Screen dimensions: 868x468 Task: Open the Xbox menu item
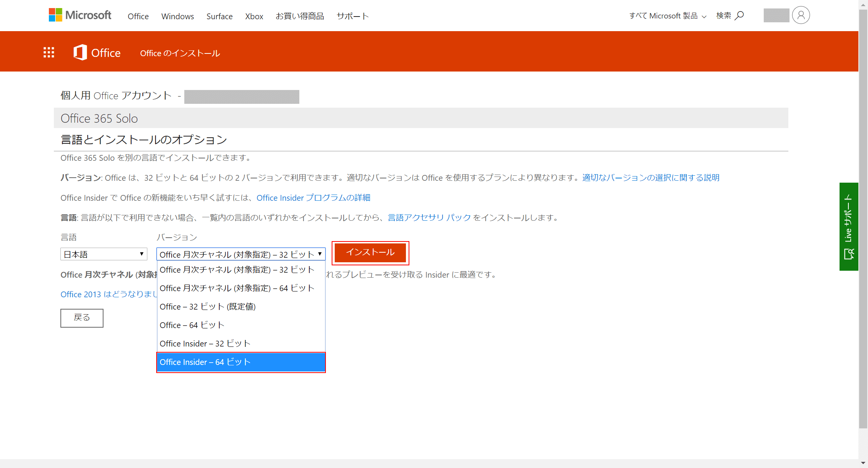click(x=254, y=16)
